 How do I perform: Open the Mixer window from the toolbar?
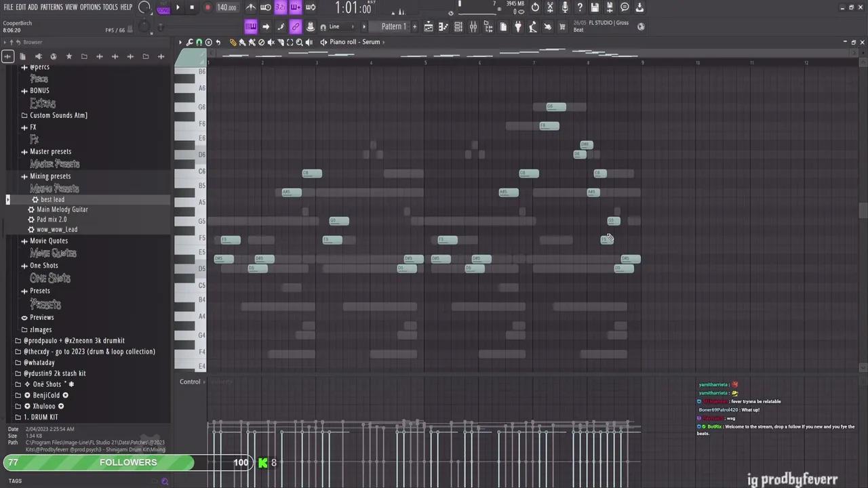pyautogui.click(x=473, y=27)
